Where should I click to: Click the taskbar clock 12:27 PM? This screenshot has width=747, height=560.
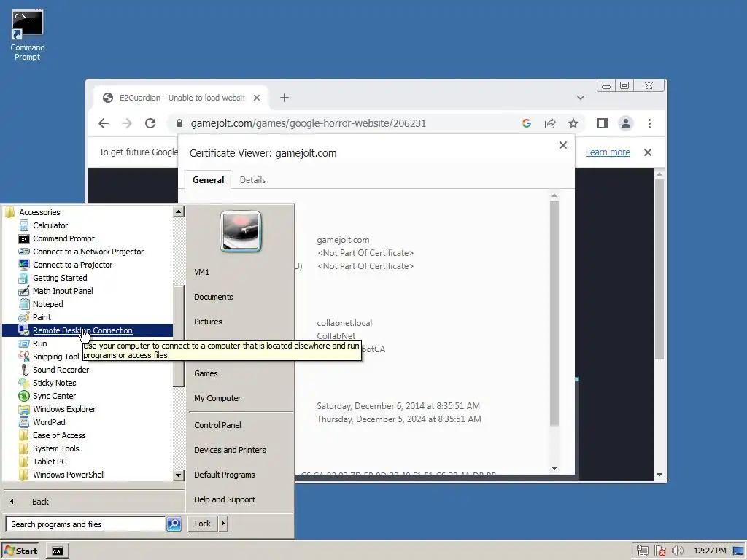coord(710,551)
